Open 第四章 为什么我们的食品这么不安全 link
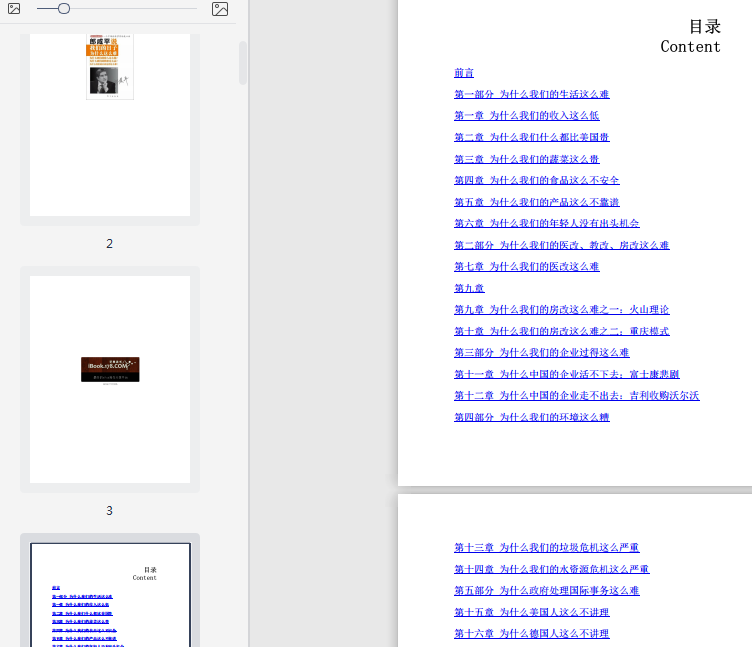The image size is (752, 647). pos(537,180)
